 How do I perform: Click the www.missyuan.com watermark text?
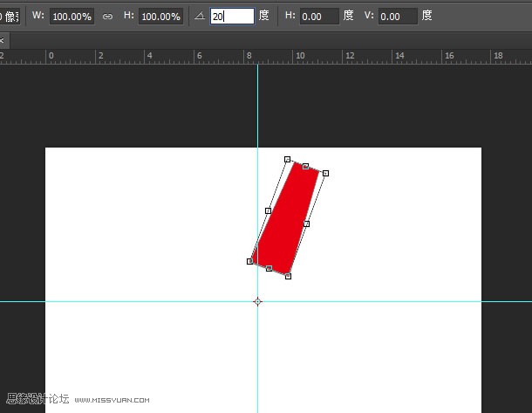coord(114,401)
